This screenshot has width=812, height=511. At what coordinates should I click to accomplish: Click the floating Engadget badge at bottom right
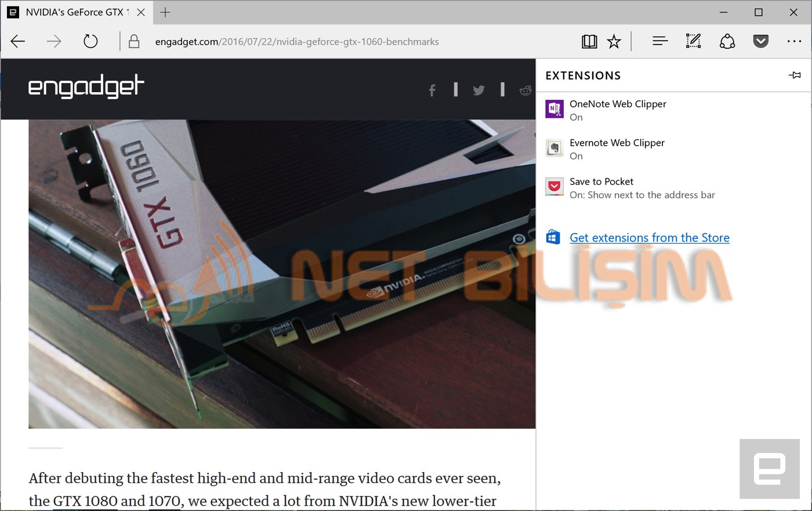[770, 469]
